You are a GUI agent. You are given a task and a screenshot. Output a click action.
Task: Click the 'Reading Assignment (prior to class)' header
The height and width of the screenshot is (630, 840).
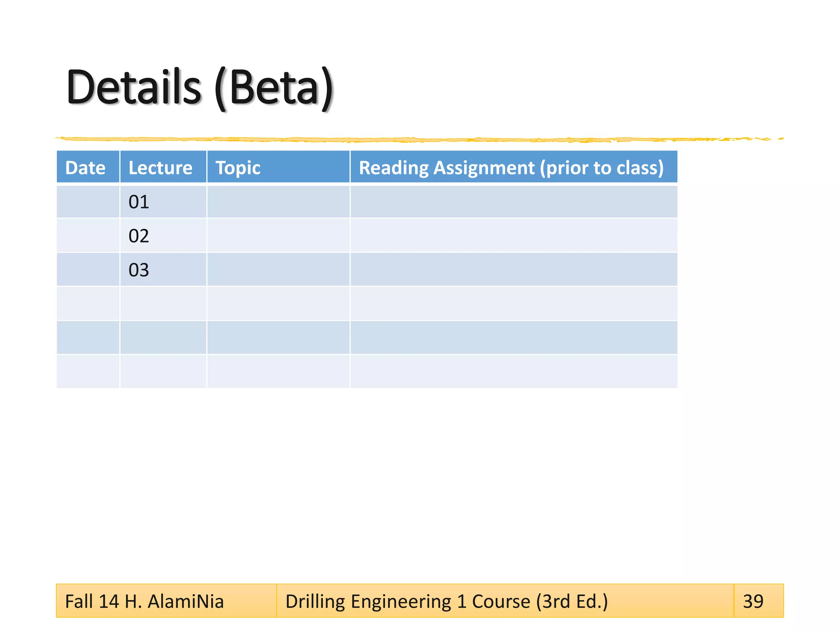[x=514, y=167]
